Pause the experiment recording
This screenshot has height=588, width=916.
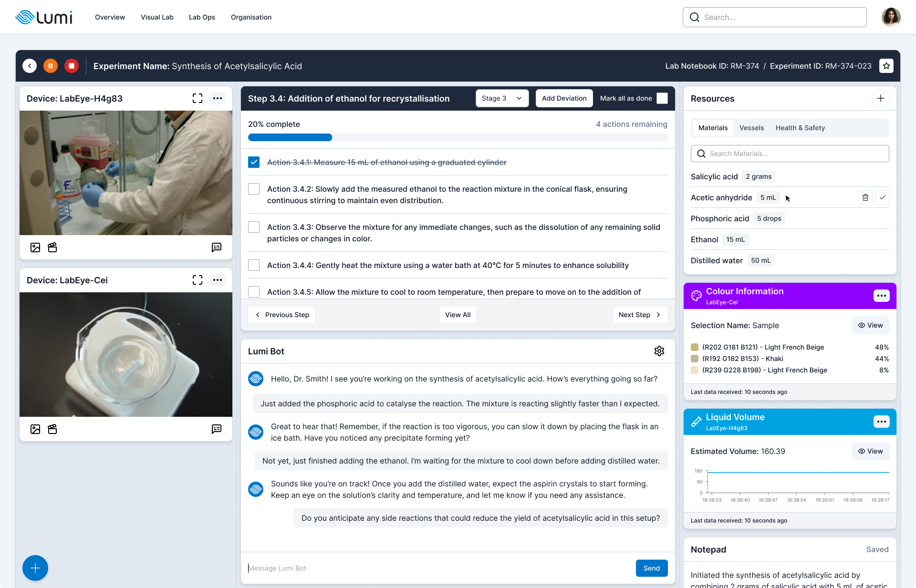click(x=50, y=66)
